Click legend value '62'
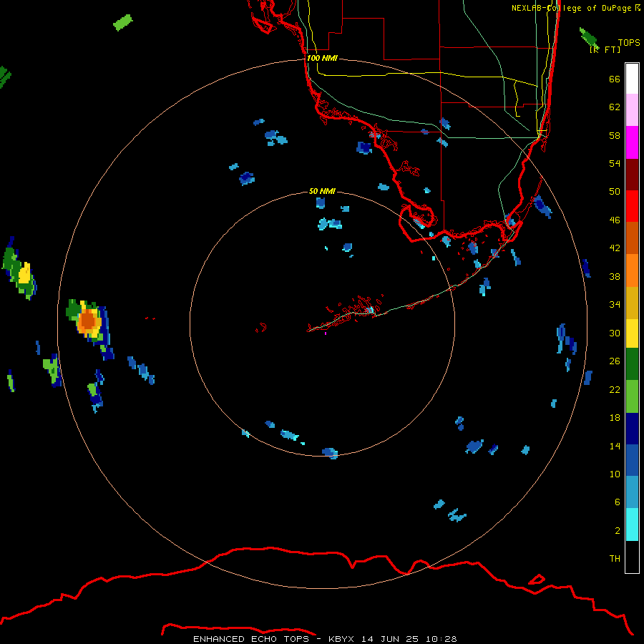644x644 pixels. (615, 107)
